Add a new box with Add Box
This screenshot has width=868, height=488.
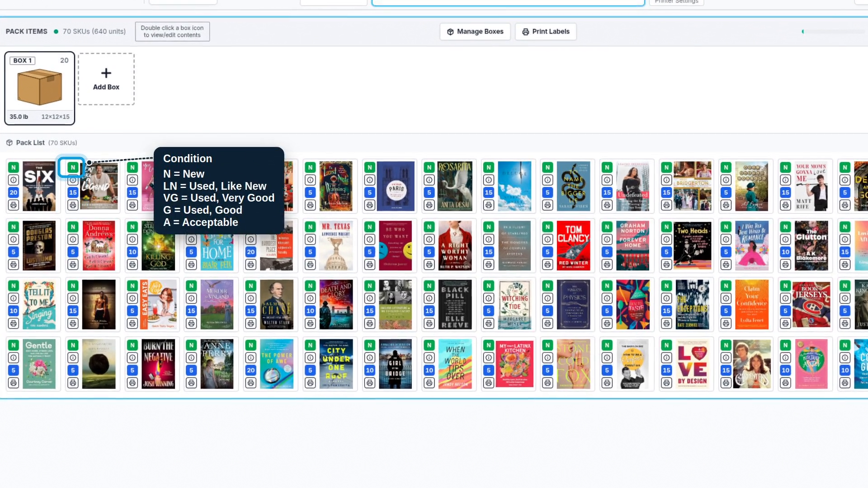point(106,79)
